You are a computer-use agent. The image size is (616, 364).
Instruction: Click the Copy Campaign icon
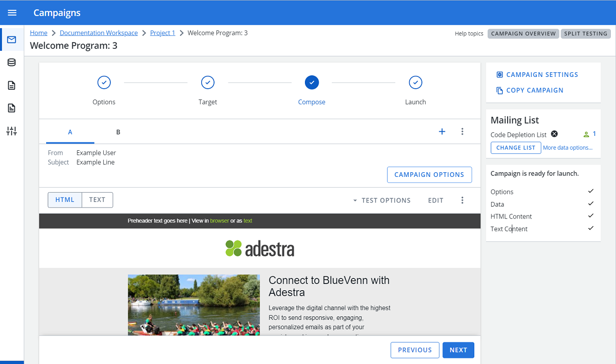point(499,90)
